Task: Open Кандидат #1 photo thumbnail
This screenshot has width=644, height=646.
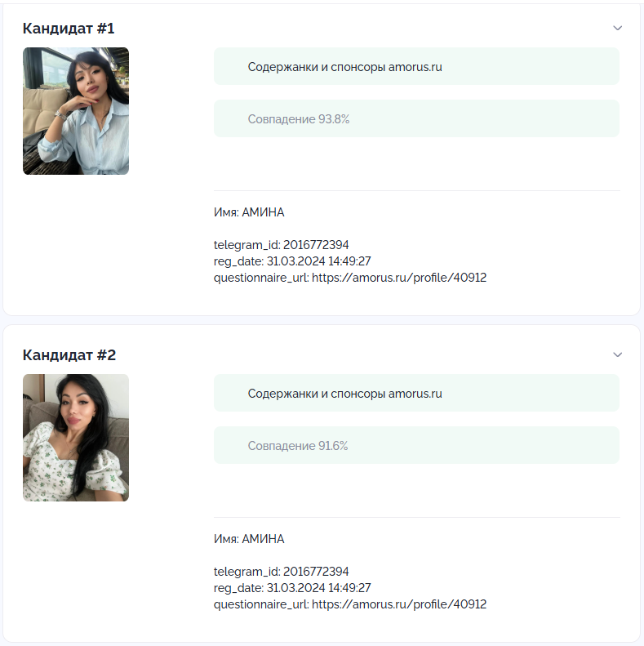Action: click(76, 111)
